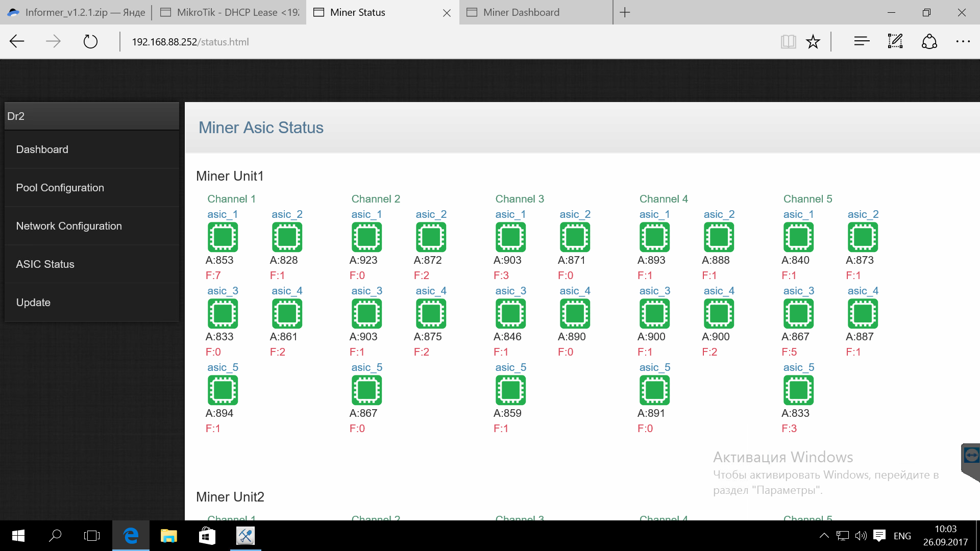The width and height of the screenshot is (980, 551).
Task: Click Channel 5 asic_4 chip icon
Action: coord(863,314)
